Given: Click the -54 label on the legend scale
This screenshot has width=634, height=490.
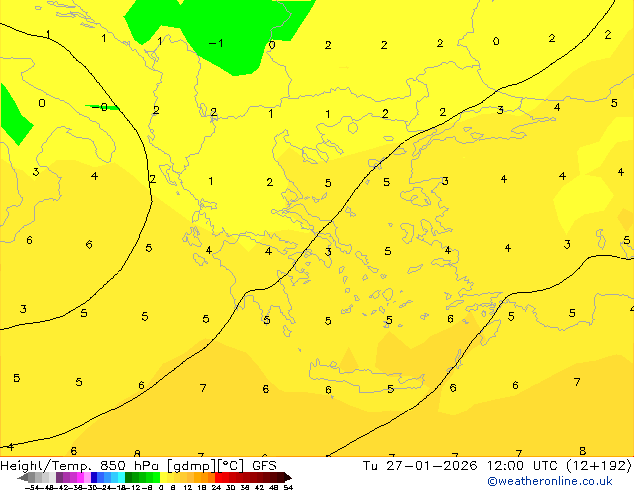Looking at the screenshot, I should pos(32,487).
